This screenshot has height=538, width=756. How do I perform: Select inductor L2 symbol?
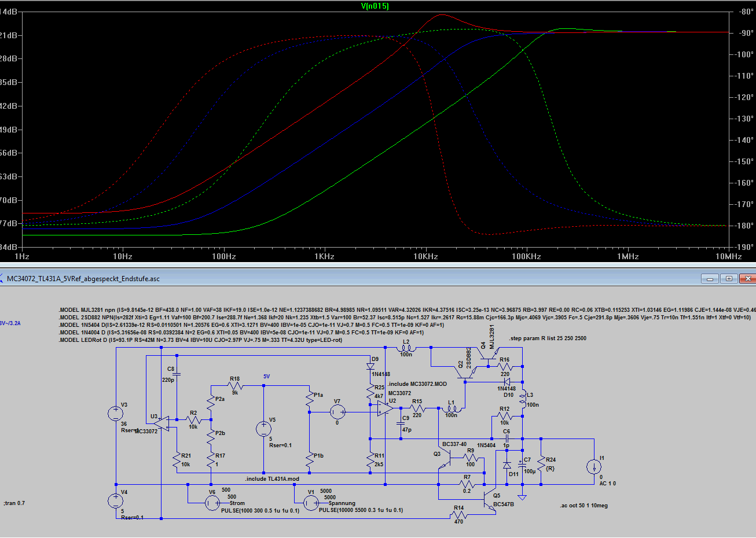tap(406, 347)
